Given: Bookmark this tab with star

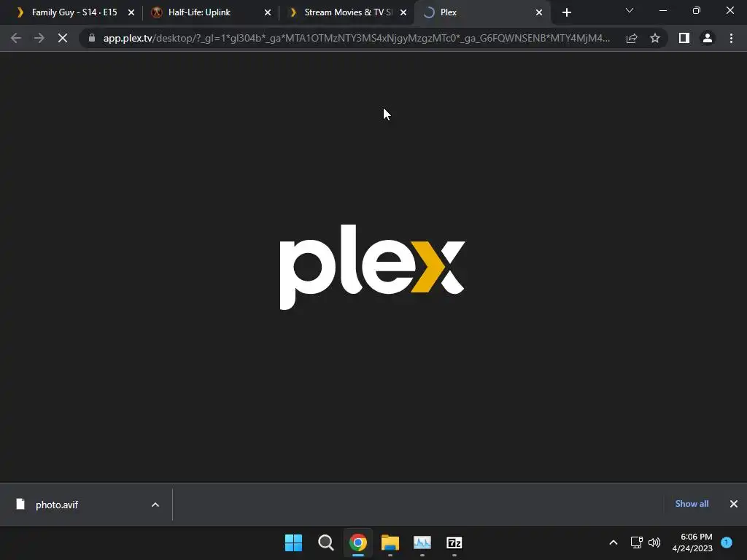Looking at the screenshot, I should click(655, 38).
